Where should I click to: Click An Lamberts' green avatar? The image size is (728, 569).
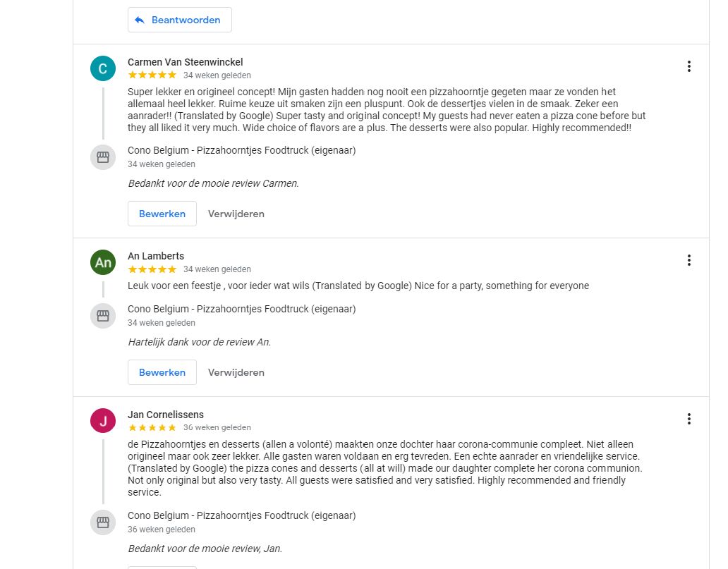103,262
